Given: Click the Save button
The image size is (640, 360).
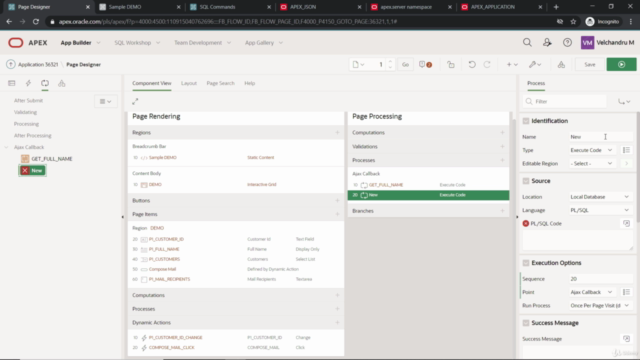Looking at the screenshot, I should tap(589, 64).
